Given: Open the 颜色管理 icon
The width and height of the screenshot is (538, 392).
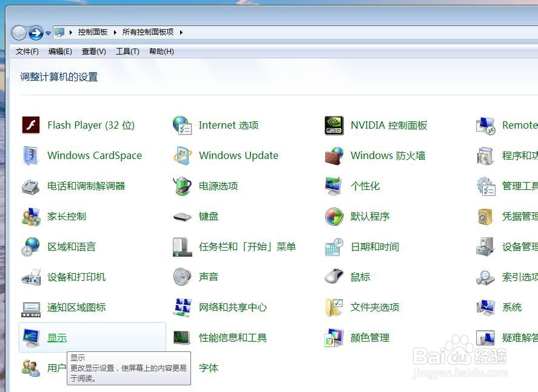Looking at the screenshot, I should [x=334, y=338].
